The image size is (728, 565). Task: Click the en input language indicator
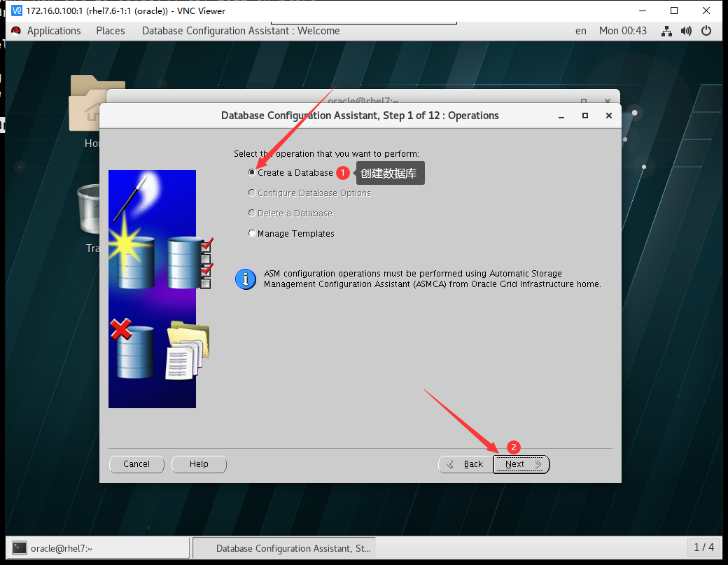tap(580, 31)
